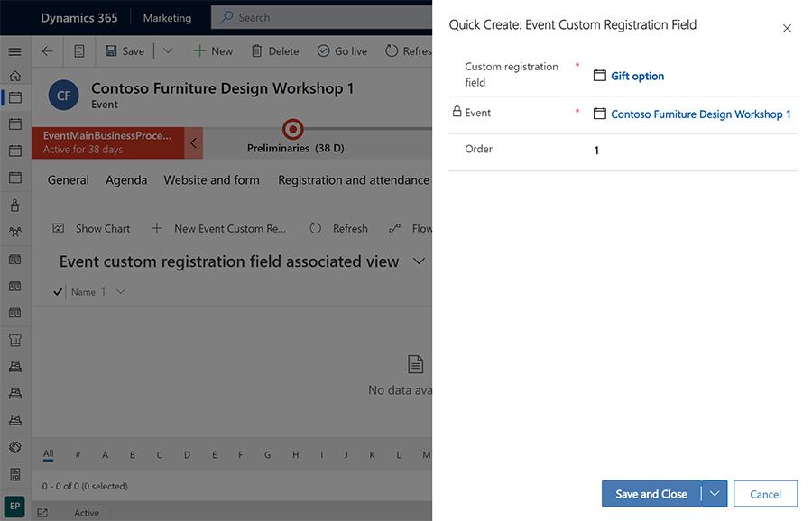Click the Go live checkmark icon
812x521 pixels.
323,51
